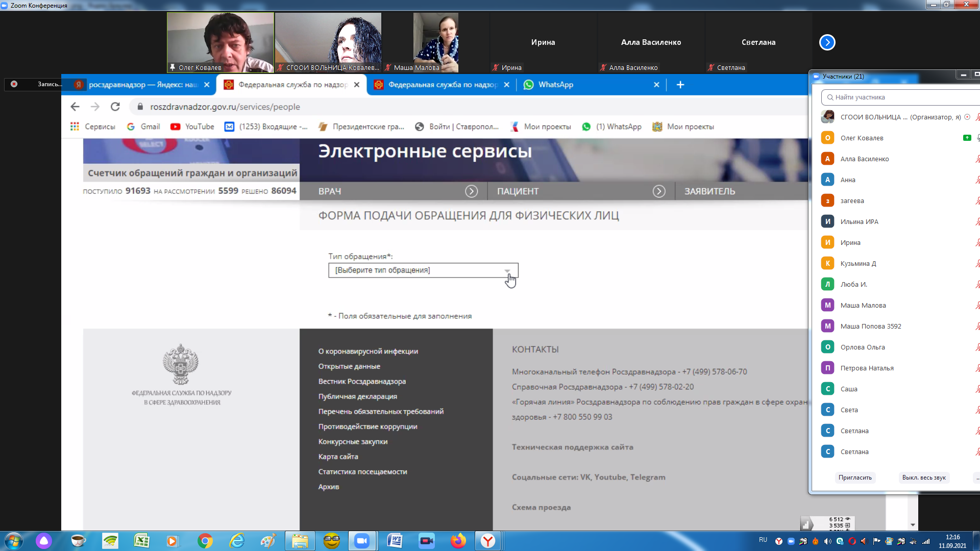Go back in browser history
The width and height of the screenshot is (980, 551).
coord(75,107)
